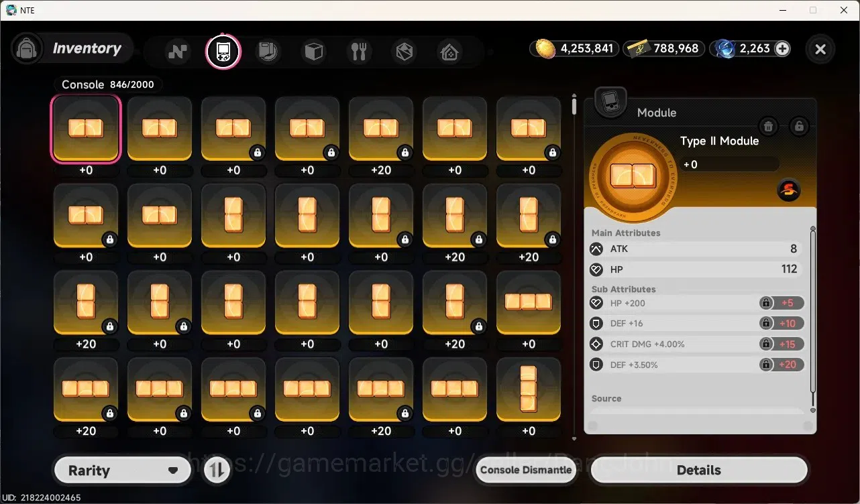
Task: Select the Console handheld device tab
Action: (223, 52)
